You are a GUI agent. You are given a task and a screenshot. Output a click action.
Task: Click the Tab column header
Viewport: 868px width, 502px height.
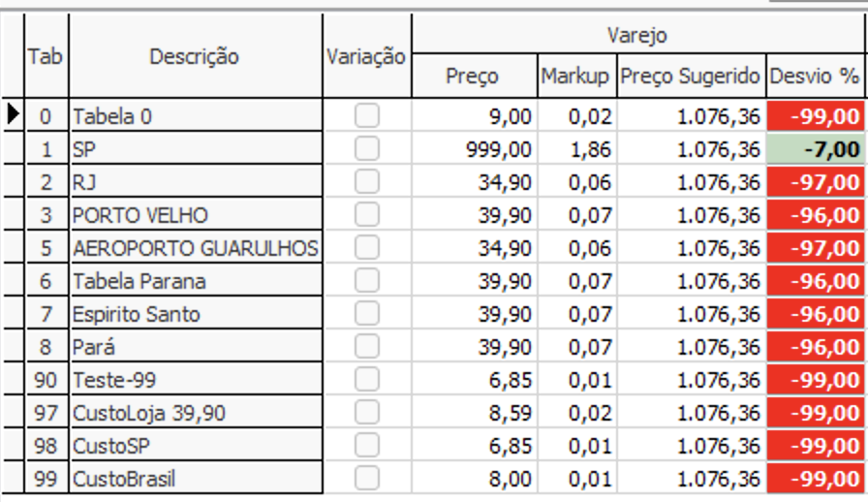(x=46, y=57)
